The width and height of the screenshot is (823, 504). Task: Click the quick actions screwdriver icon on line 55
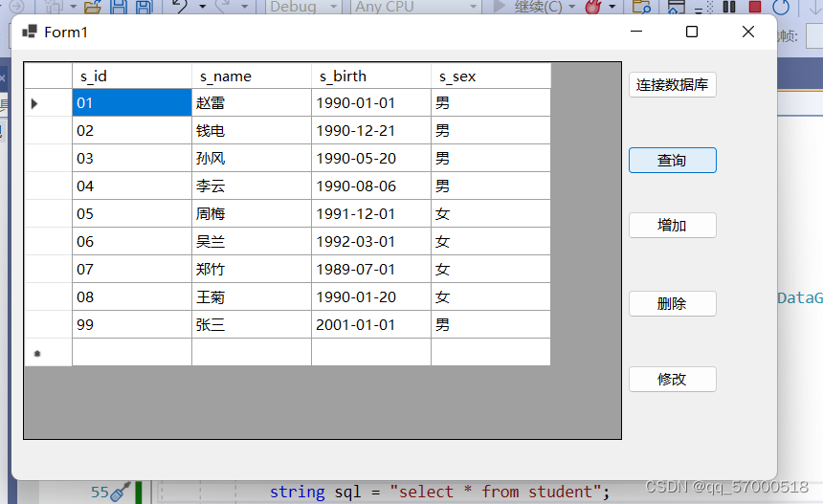click(x=121, y=492)
